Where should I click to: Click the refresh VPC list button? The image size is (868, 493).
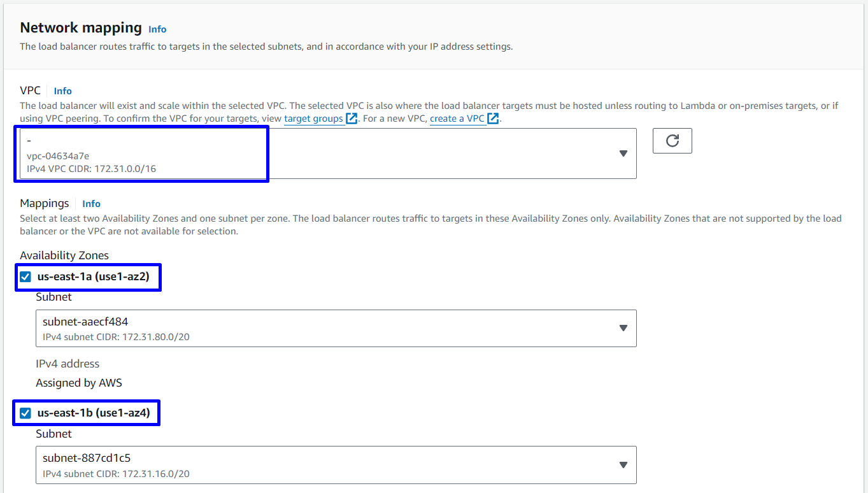(672, 141)
